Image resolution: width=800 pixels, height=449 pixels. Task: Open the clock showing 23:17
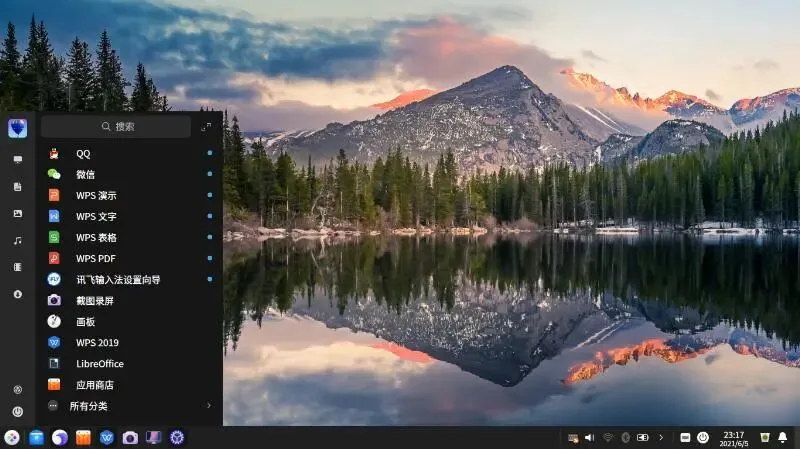coord(734,439)
